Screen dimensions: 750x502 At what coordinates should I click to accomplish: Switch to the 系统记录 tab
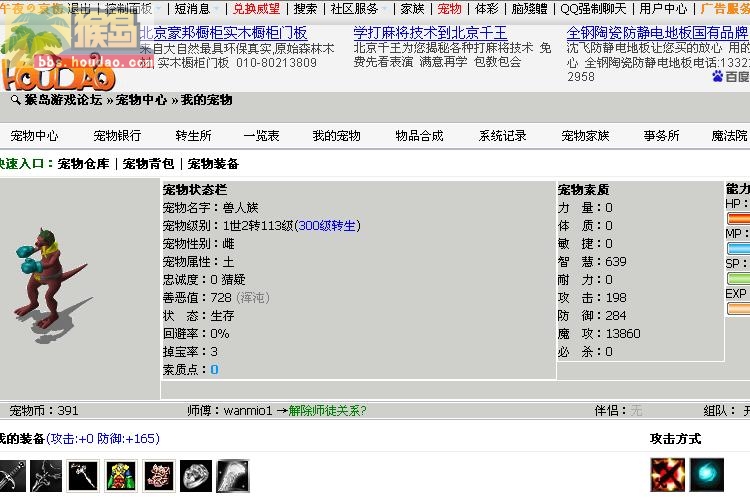[x=503, y=136]
